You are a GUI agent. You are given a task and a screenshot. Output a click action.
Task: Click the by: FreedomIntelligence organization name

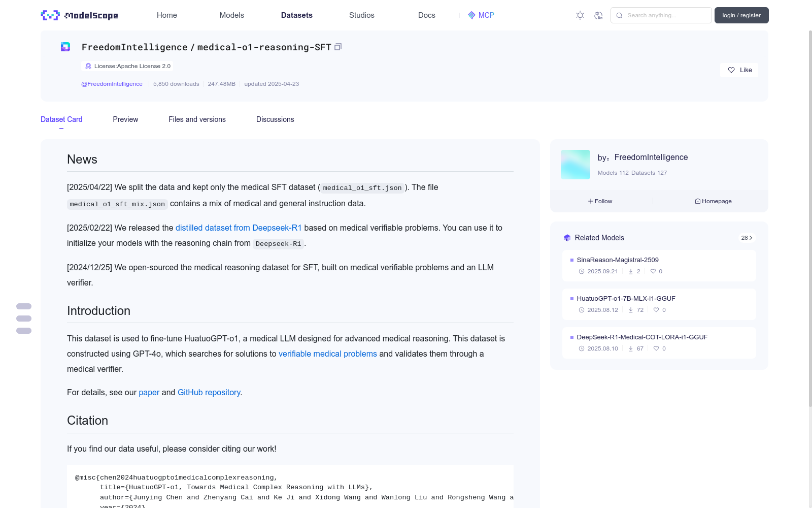click(651, 157)
